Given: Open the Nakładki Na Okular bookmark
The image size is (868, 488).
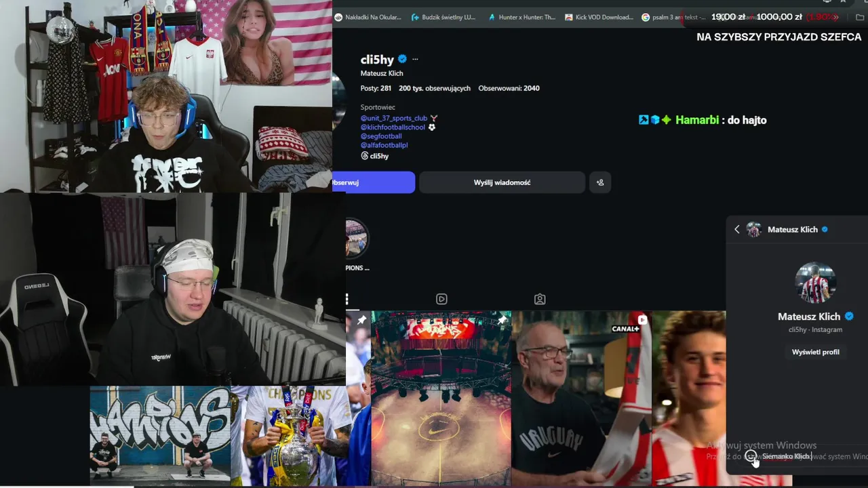Looking at the screenshot, I should click(368, 17).
